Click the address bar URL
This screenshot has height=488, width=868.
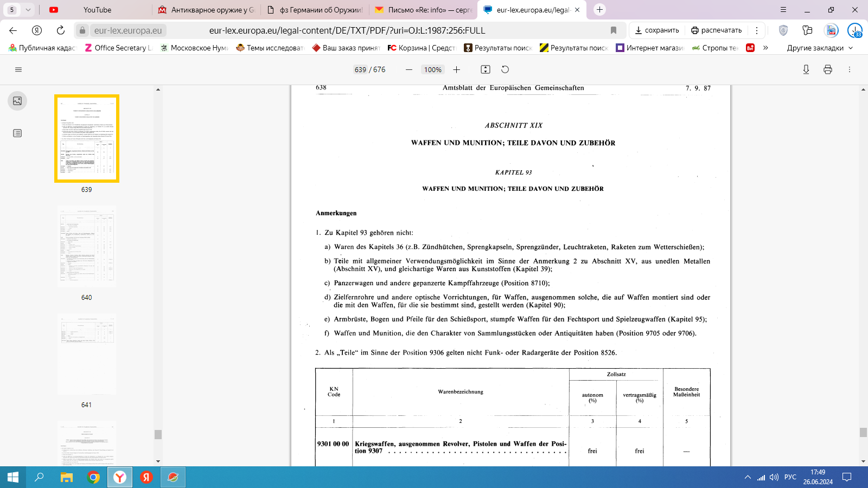(347, 30)
